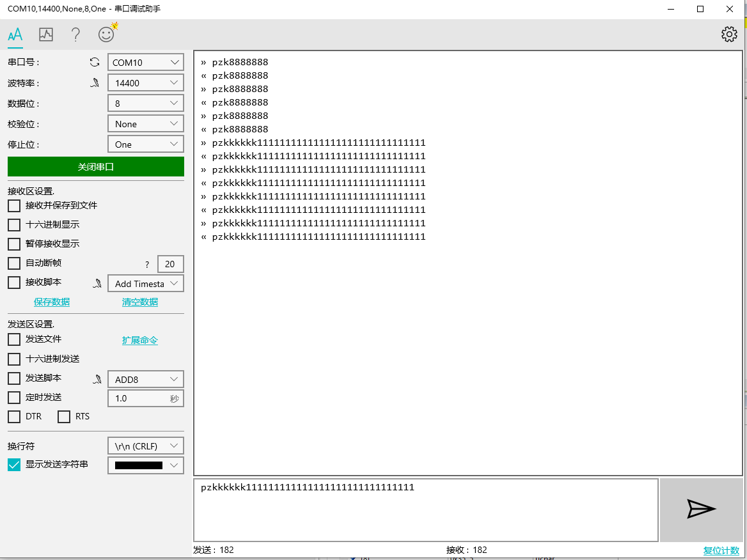747x560 pixels.
Task: Toggle the DTR checkbox
Action: (13, 416)
